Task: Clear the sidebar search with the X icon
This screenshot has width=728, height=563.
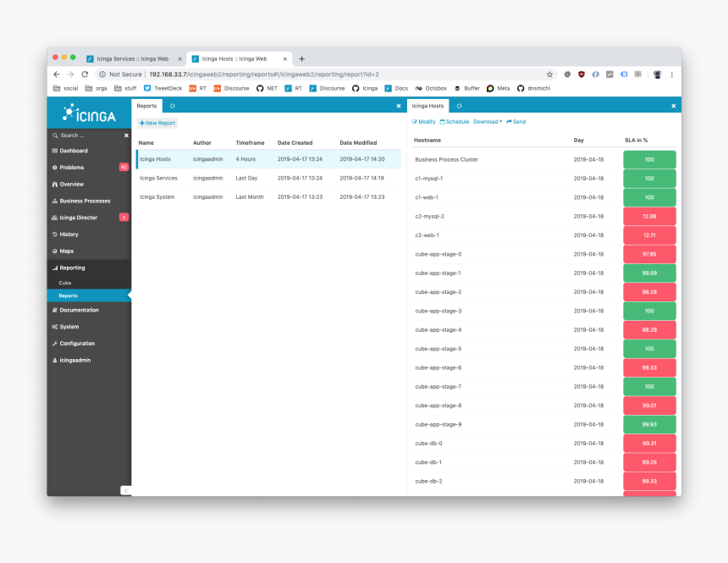Action: (126, 135)
